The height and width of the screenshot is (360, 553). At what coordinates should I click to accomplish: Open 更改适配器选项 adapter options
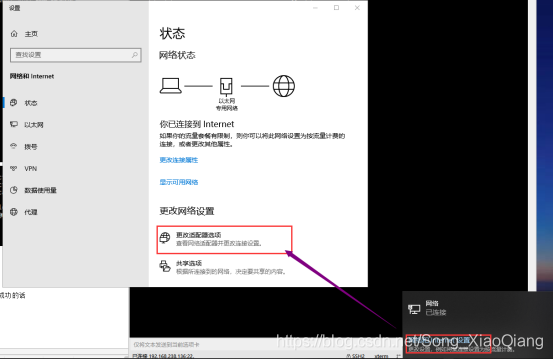(x=224, y=239)
